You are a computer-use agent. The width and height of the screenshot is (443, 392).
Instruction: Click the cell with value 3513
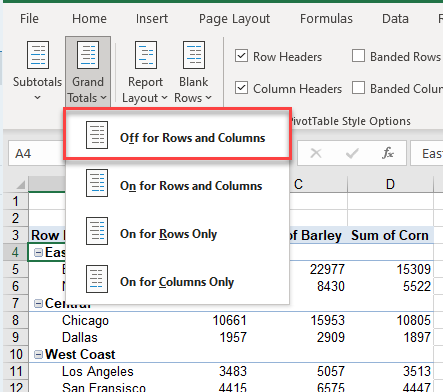[417, 371]
